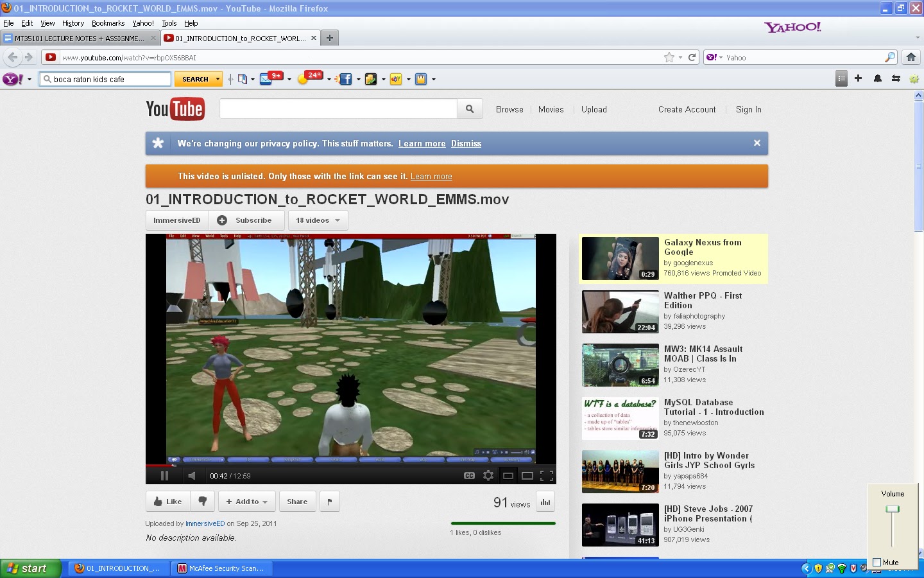
Task: Learn more about privacy policy
Action: pos(422,144)
